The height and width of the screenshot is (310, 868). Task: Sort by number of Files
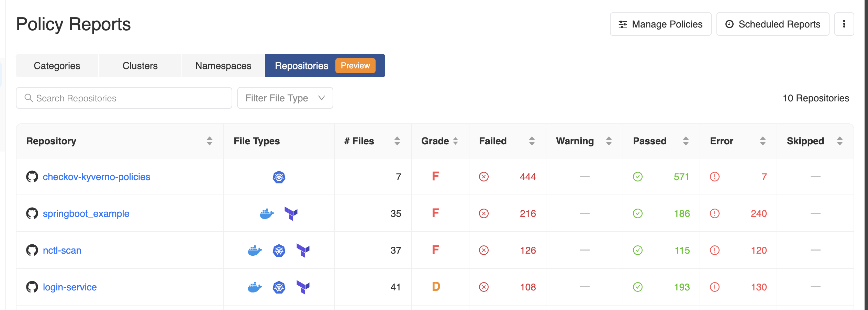(397, 141)
